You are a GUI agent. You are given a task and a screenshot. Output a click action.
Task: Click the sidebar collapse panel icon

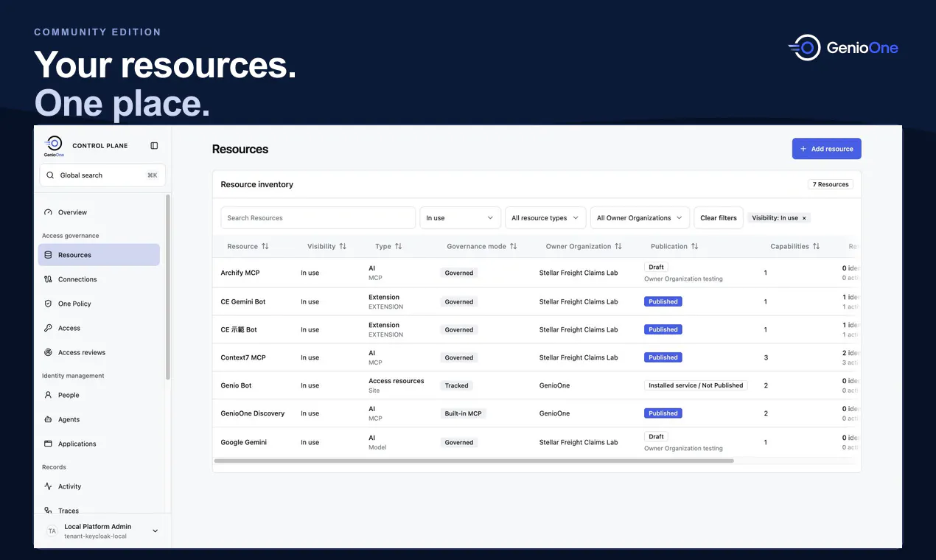coord(154,146)
